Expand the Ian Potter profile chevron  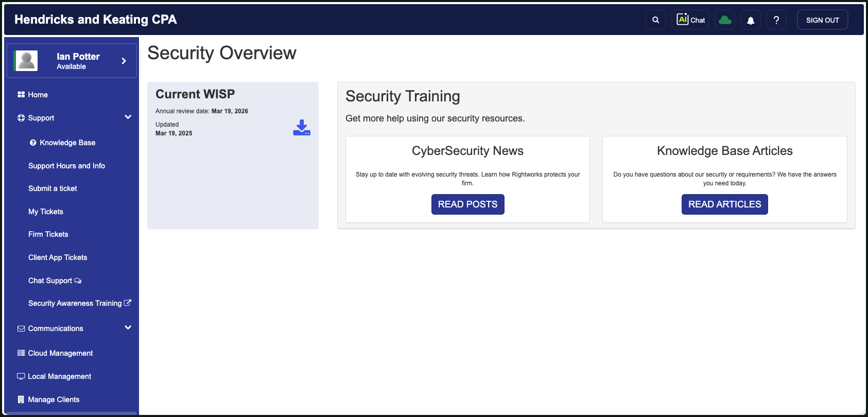124,61
